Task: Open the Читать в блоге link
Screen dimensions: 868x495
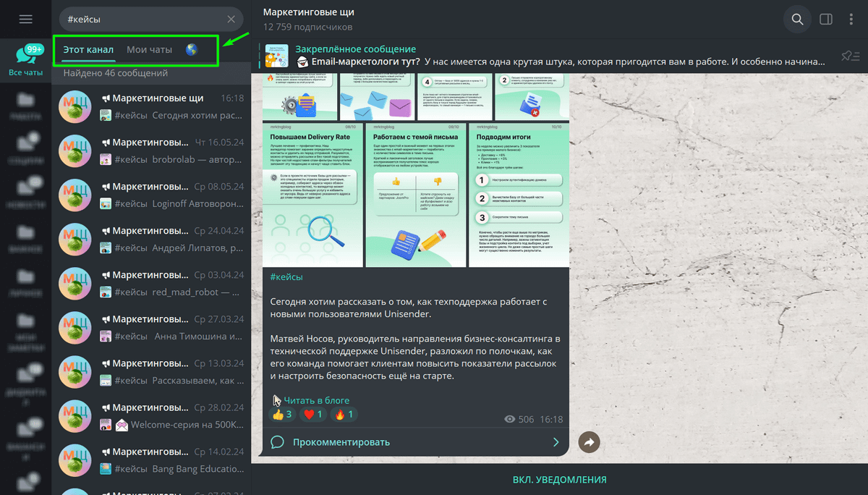Action: (316, 400)
